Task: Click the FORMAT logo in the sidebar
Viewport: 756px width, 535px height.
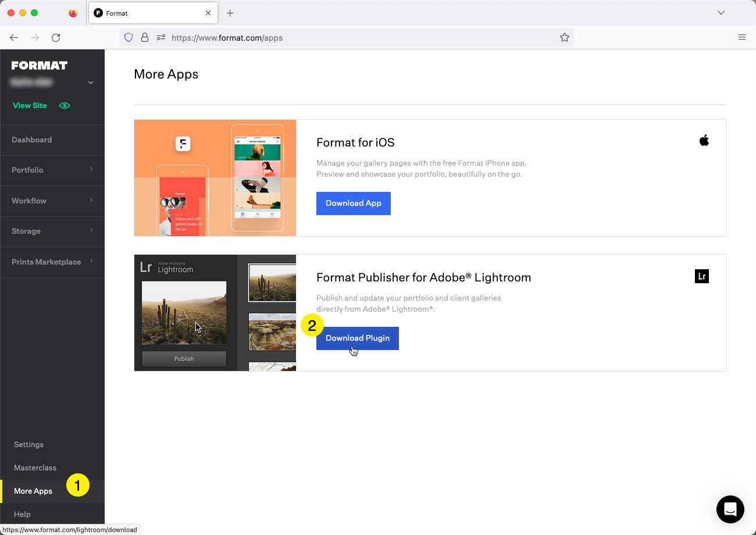Action: (x=40, y=65)
